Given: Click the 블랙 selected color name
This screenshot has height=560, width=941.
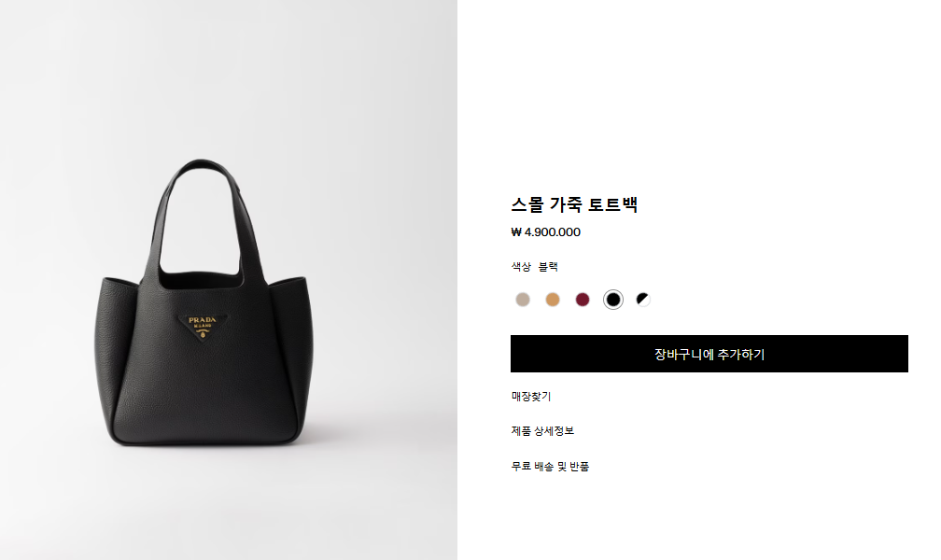Looking at the screenshot, I should pos(548,267).
